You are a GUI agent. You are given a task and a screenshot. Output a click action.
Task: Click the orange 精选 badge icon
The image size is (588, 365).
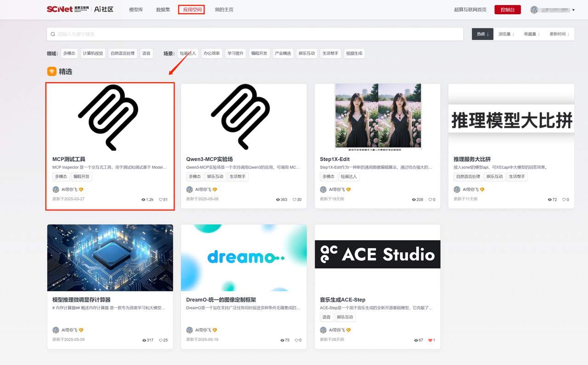[x=52, y=72]
